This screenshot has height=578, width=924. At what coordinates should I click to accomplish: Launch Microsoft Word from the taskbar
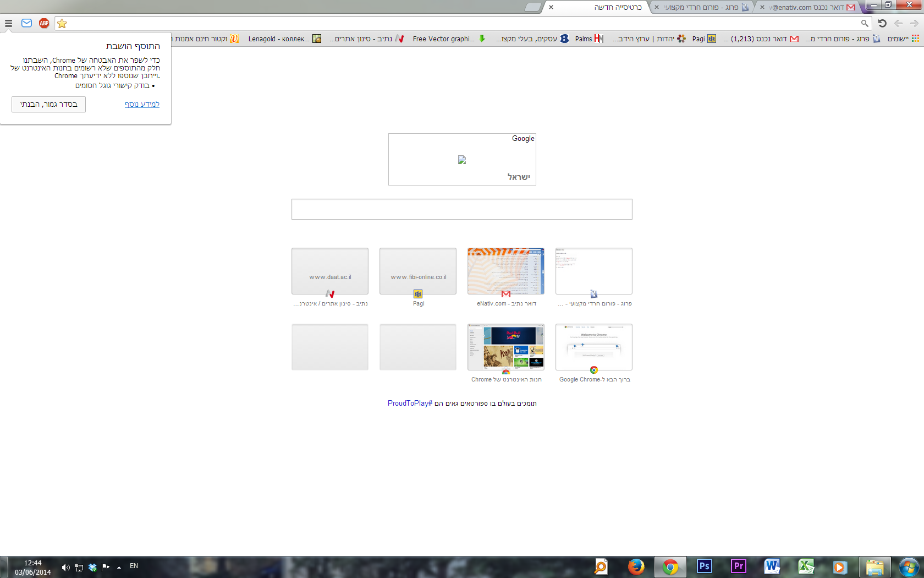(x=772, y=566)
